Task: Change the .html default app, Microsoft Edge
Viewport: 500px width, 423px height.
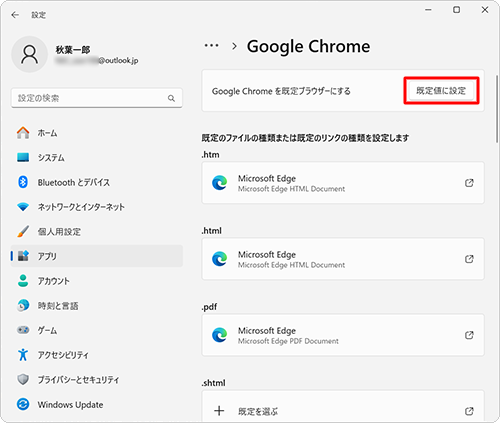Action: pyautogui.click(x=343, y=259)
